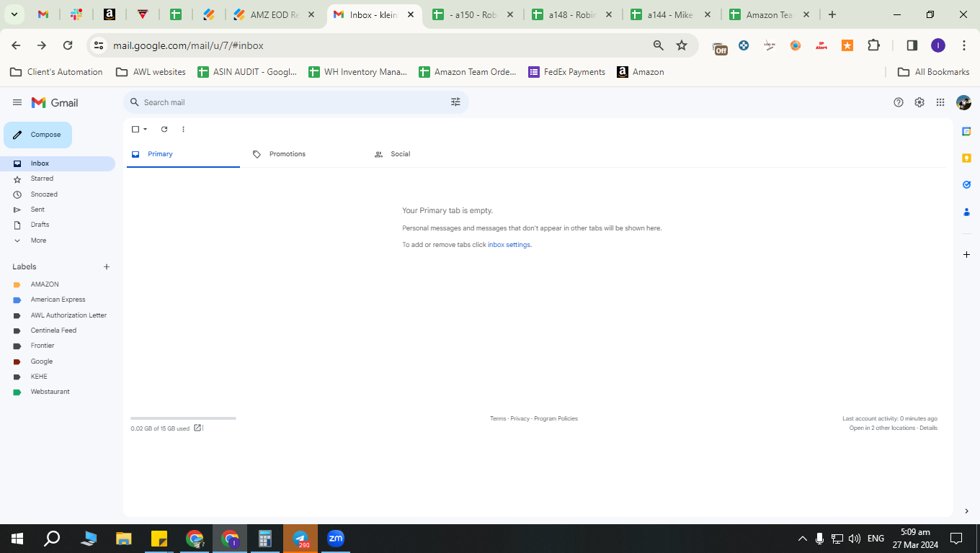
Task: Bookmark this page with the star
Action: [x=682, y=45]
